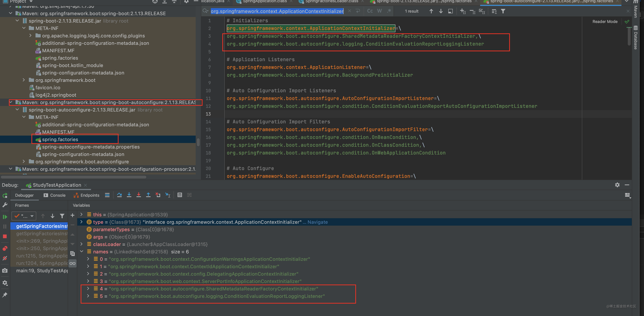Select the StudyTestApplication debug tab

57,185
